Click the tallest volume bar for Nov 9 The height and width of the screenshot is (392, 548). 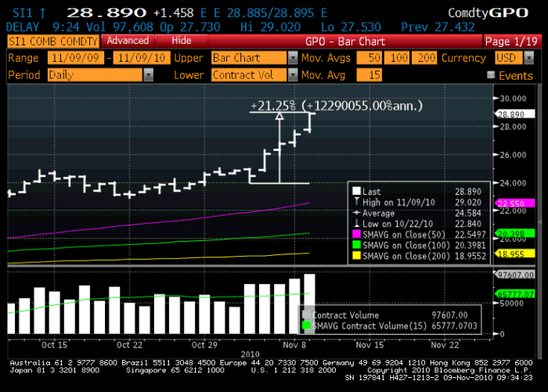pos(309,304)
